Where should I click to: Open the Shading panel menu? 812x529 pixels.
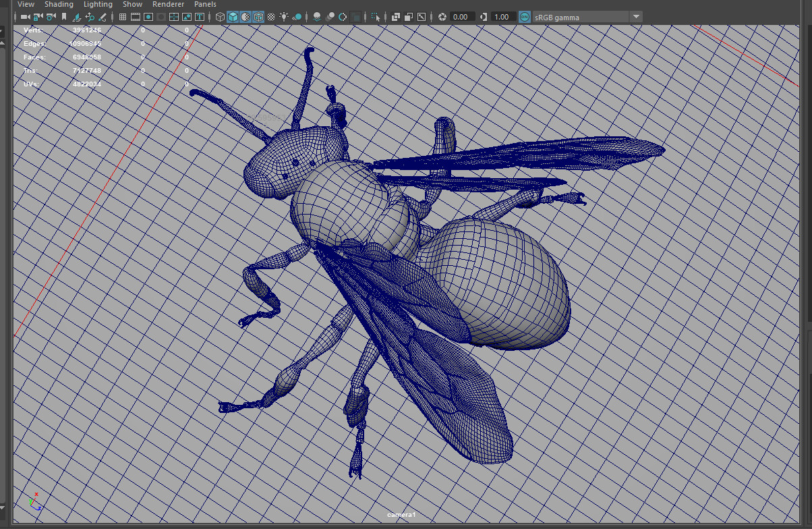tap(59, 4)
